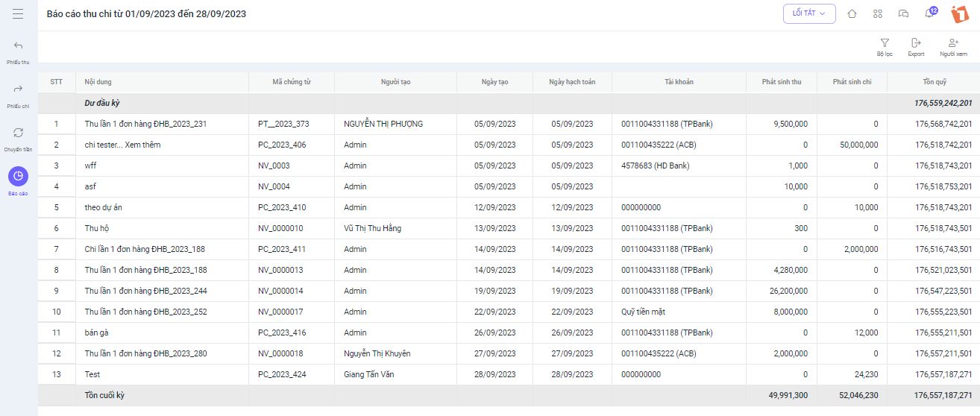Open voucher code PT__2023_373
The height and width of the screenshot is (416, 980).
283,124
